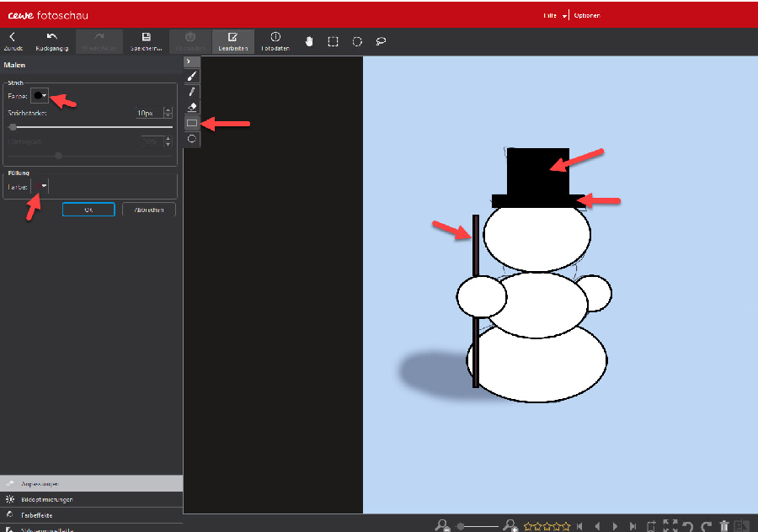The height and width of the screenshot is (532, 758).
Task: Select the brush painting tool
Action: [x=192, y=77]
